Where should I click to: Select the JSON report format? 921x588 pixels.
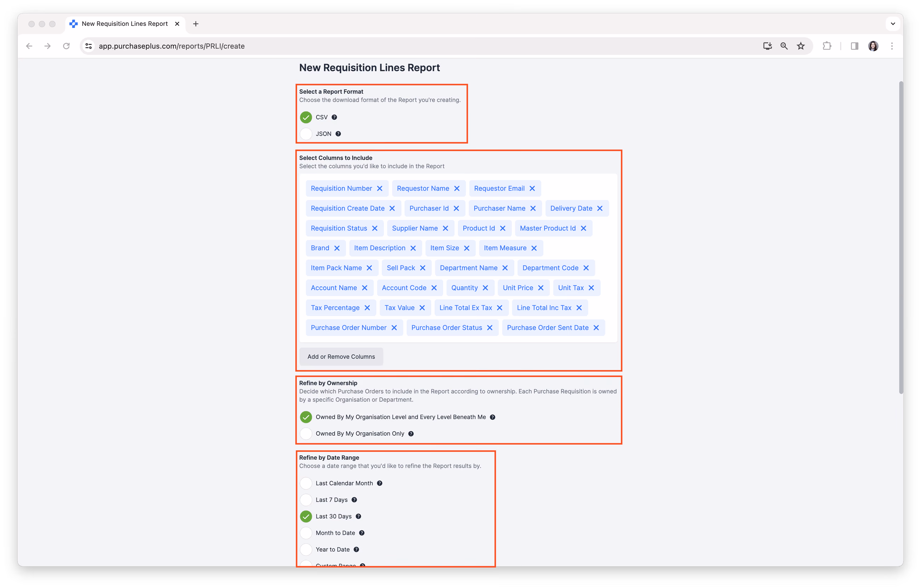(x=306, y=134)
